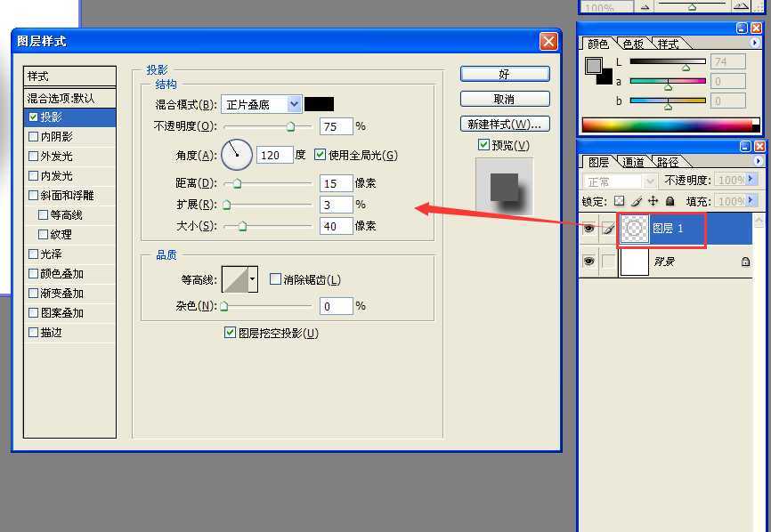Uncheck 使用全局光 checkbox
The image size is (771, 532).
pos(321,155)
